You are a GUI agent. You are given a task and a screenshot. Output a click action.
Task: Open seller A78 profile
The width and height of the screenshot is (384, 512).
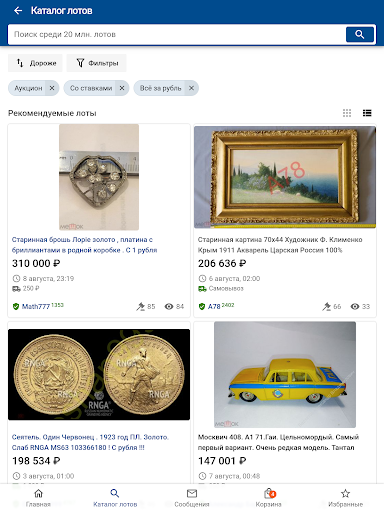214,306
